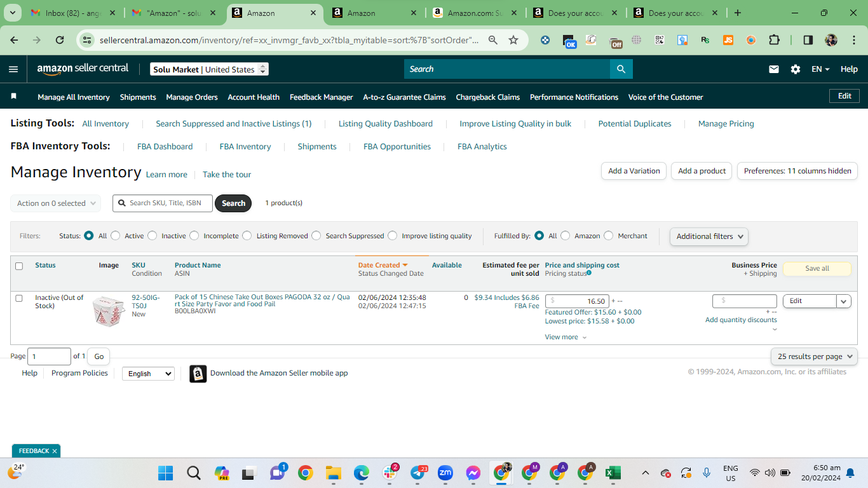Open Feedback Manager in nav bar

point(322,97)
